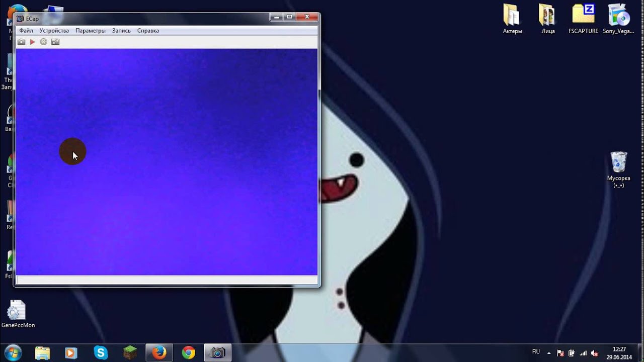The width and height of the screenshot is (644, 362).
Task: Select the Мусорка recycle bin icon
Action: (618, 169)
